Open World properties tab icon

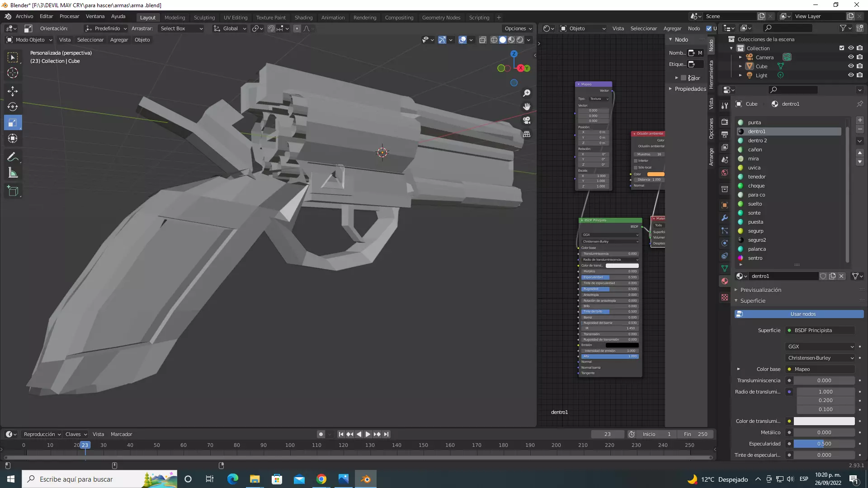(725, 173)
